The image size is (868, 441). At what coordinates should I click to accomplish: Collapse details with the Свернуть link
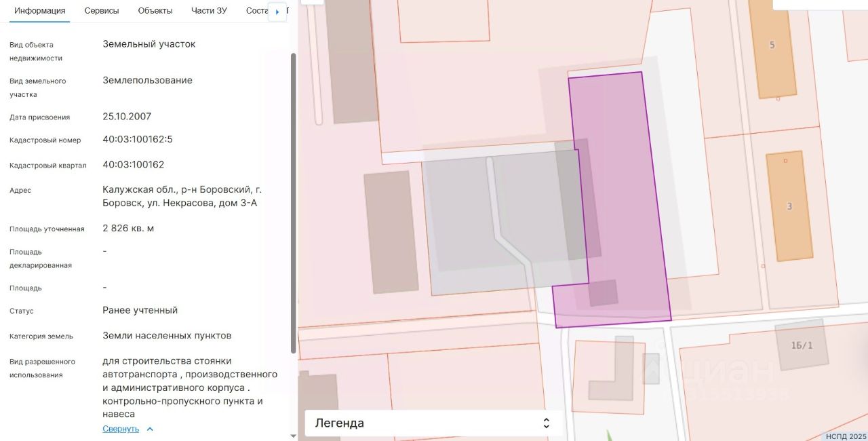[x=121, y=429]
